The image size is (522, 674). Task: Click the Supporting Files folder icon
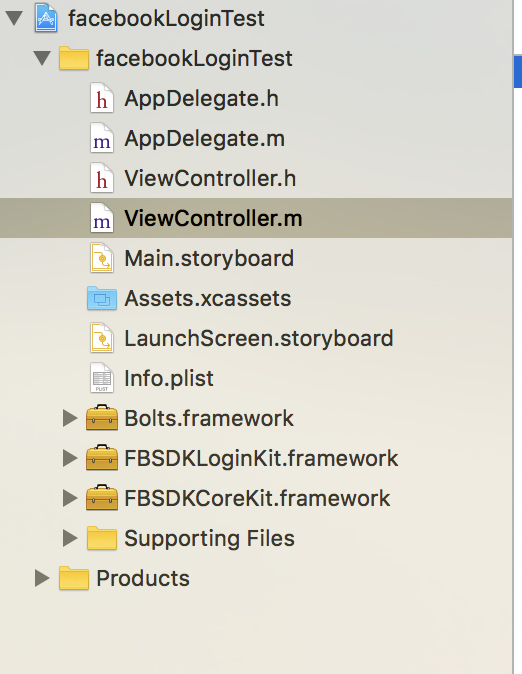[102, 538]
